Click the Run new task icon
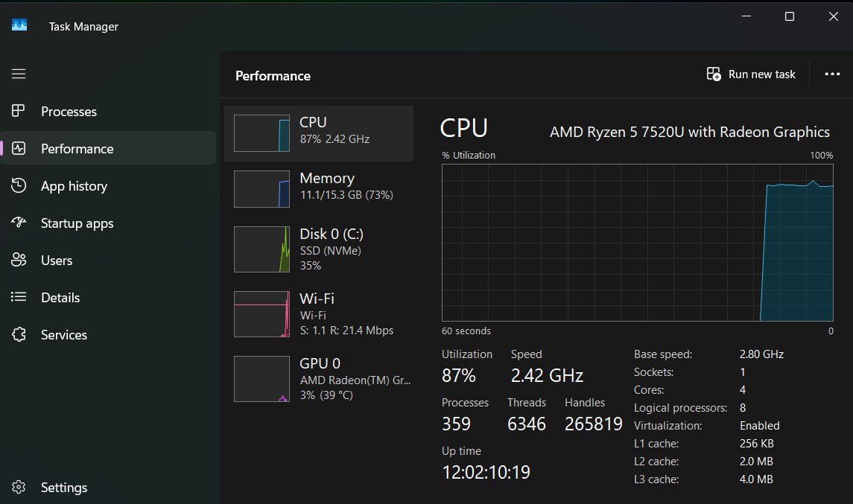The height and width of the screenshot is (504, 853). (713, 74)
